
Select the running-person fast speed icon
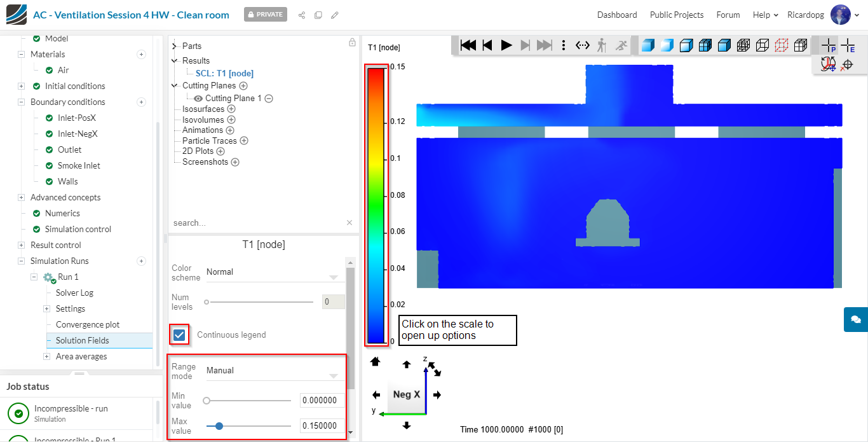(621, 45)
